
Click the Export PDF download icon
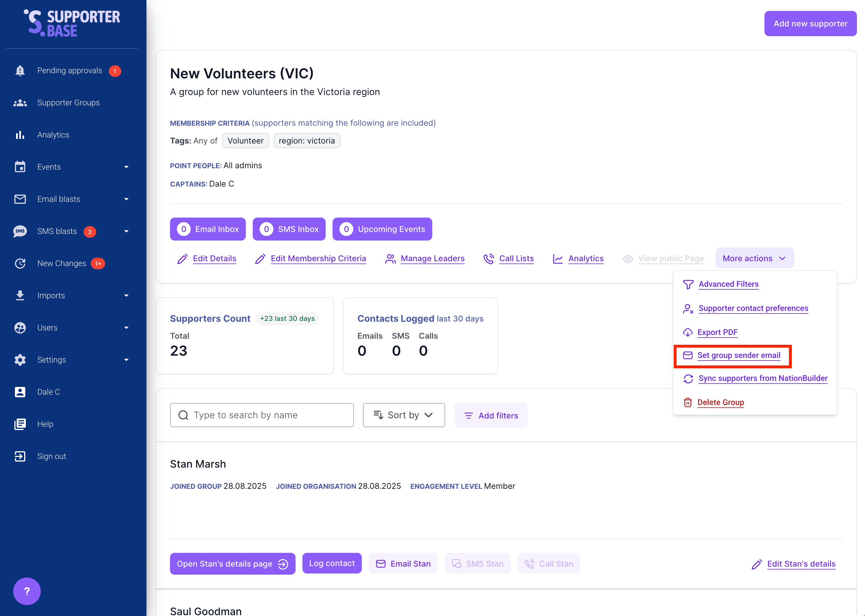click(688, 333)
